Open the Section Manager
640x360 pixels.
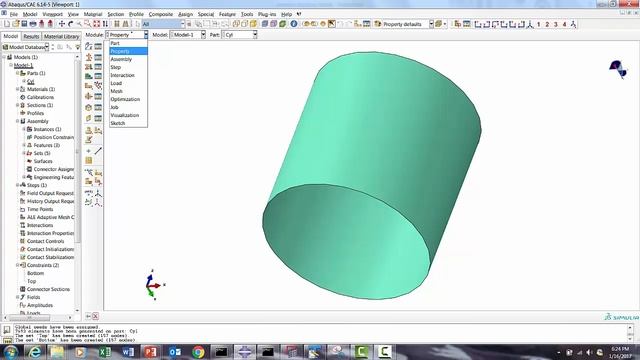(x=98, y=57)
